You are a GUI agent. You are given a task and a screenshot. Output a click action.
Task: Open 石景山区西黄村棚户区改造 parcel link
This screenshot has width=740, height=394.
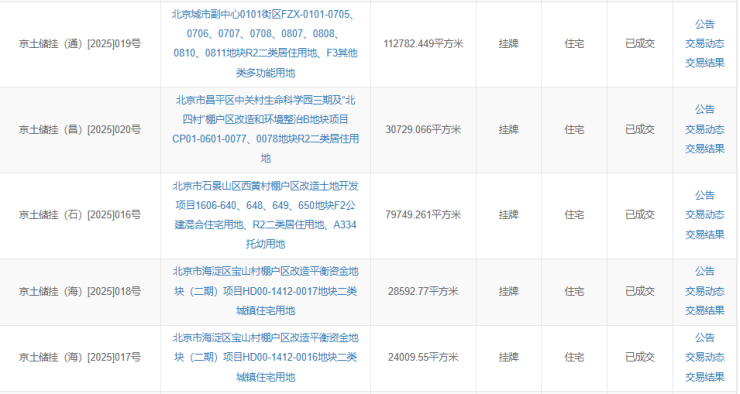266,215
